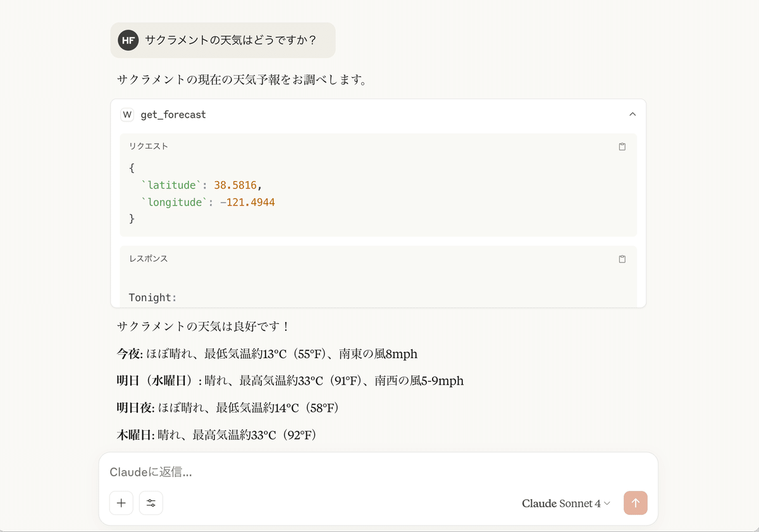Viewport: 759px width, 532px height.
Task: Select the リクエスト section label
Action: click(147, 145)
